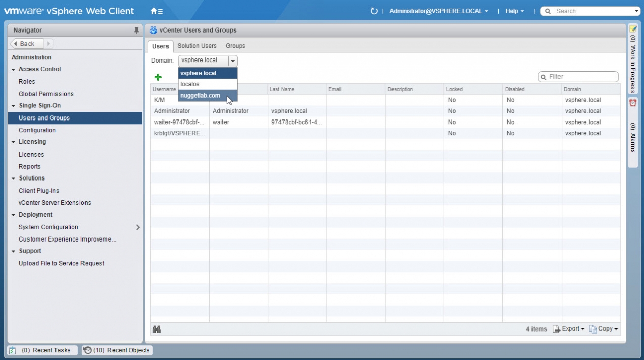Collapse the Single Sign-On tree section
The height and width of the screenshot is (360, 644).
click(14, 106)
